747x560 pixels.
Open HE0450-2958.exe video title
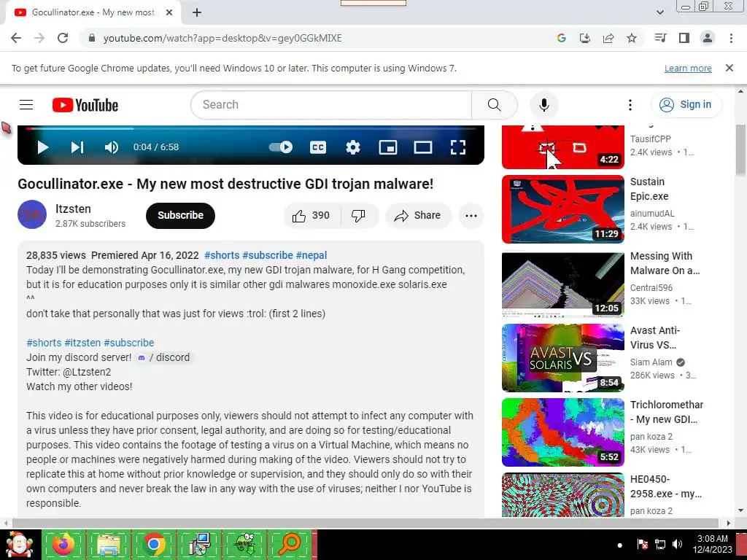point(665,486)
